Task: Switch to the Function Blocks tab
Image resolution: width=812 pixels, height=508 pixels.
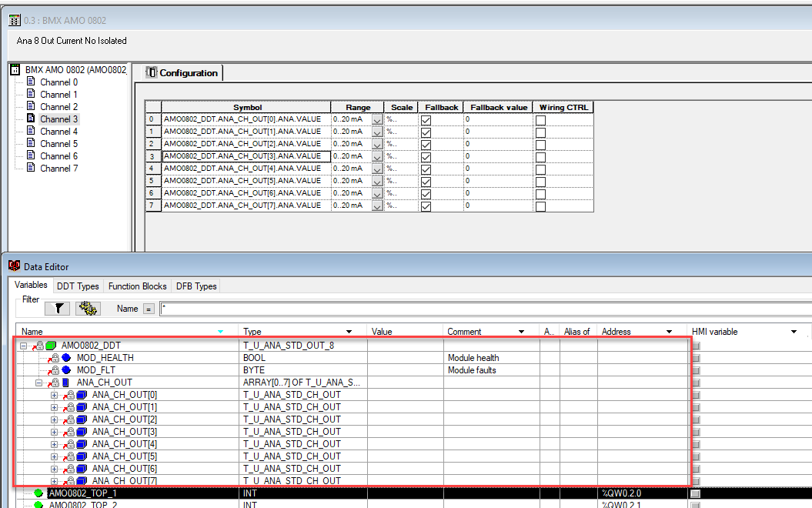Action: point(137,286)
